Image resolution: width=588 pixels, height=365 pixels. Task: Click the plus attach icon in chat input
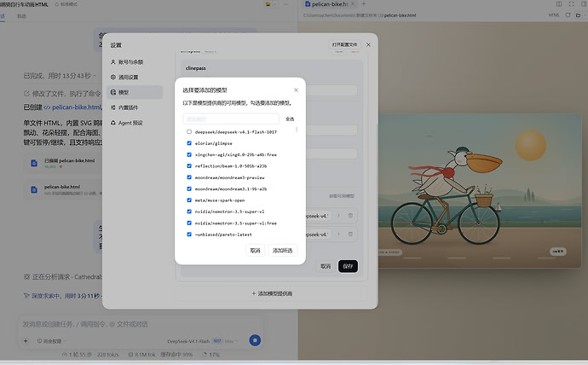26,341
